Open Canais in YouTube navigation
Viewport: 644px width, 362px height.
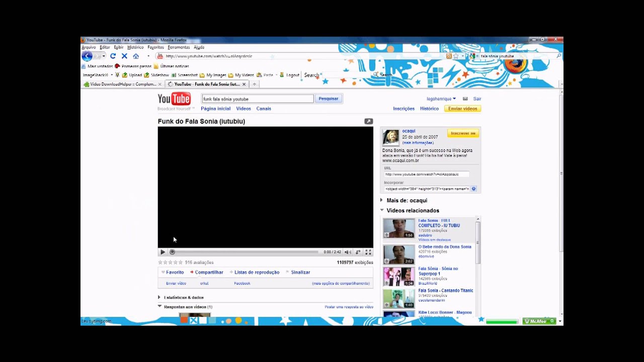264,109
